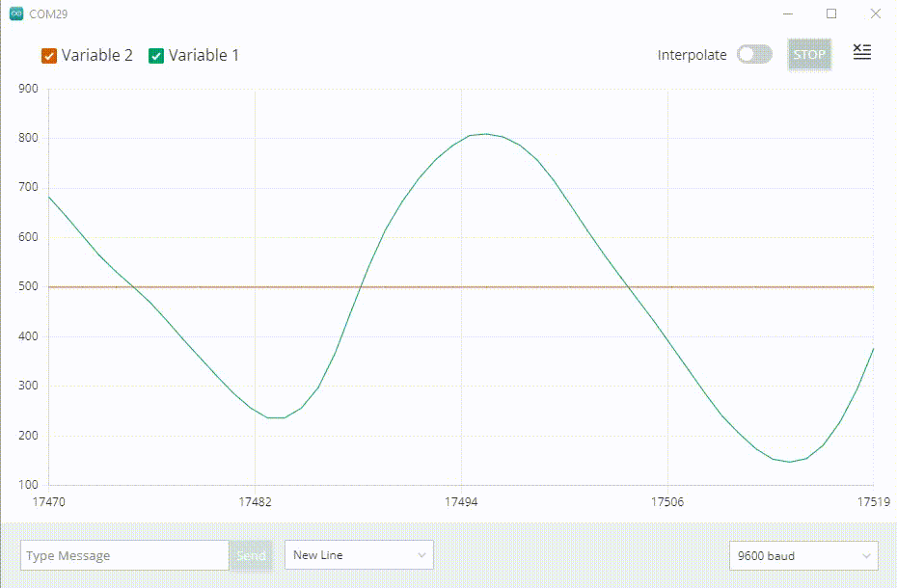Open the New Line ending dropdown
Screen dimensions: 897x588
coord(359,555)
